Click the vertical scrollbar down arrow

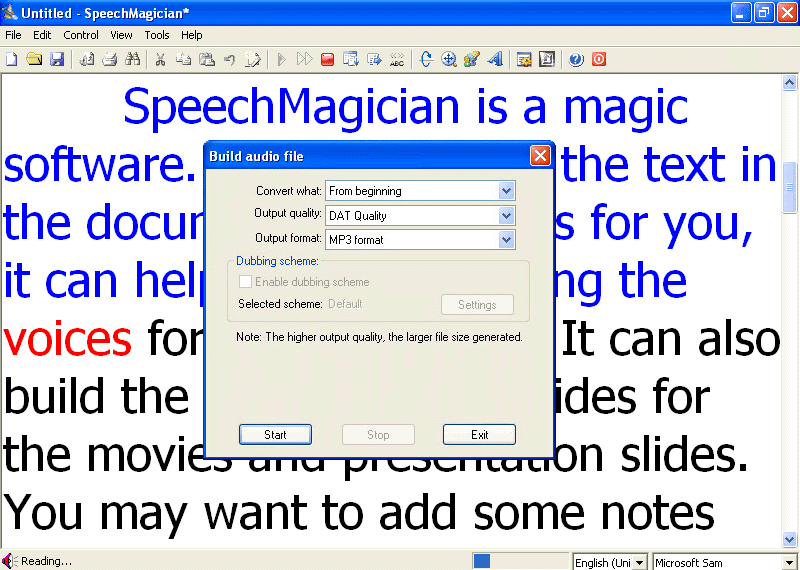(x=789, y=539)
